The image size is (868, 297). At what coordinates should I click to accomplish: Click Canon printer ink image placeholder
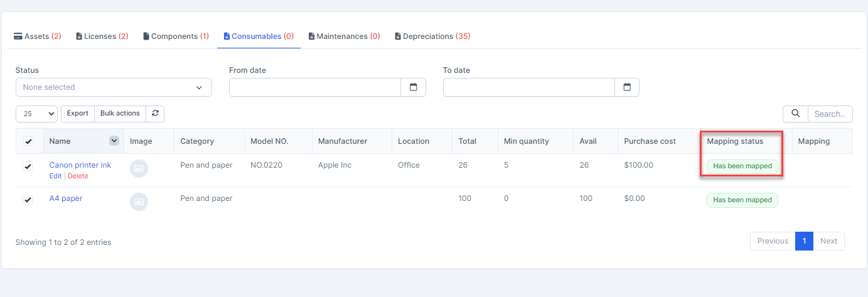[139, 169]
